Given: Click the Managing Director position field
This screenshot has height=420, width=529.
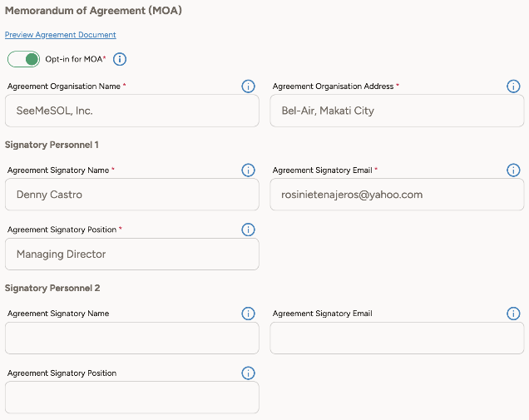Looking at the screenshot, I should tap(131, 254).
